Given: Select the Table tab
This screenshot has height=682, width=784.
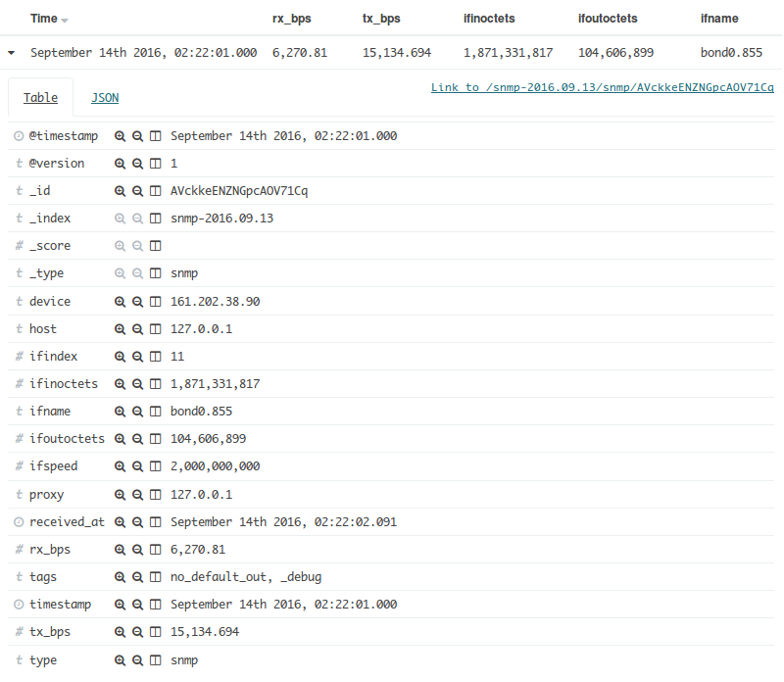Looking at the screenshot, I should coord(40,98).
